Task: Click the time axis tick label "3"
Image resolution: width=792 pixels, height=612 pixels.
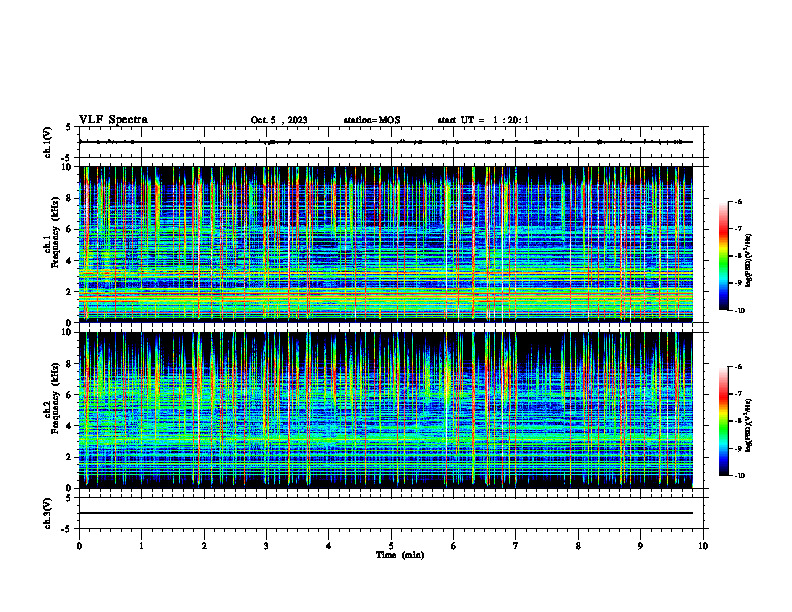Action: point(266,546)
